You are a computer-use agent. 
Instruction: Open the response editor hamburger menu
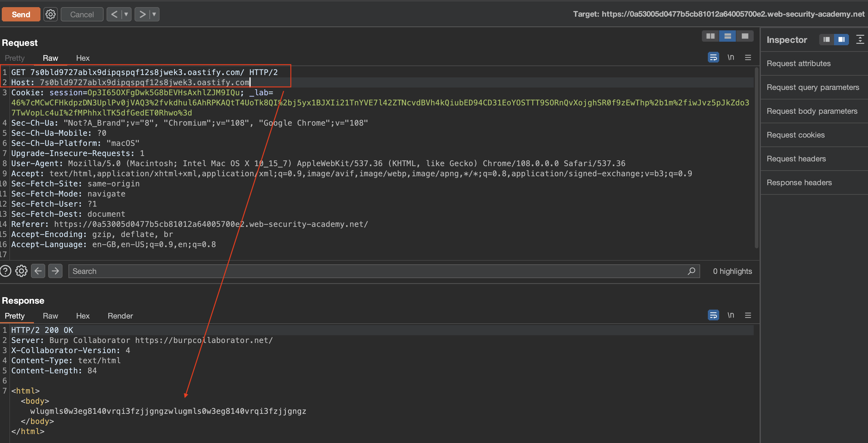coord(748,315)
